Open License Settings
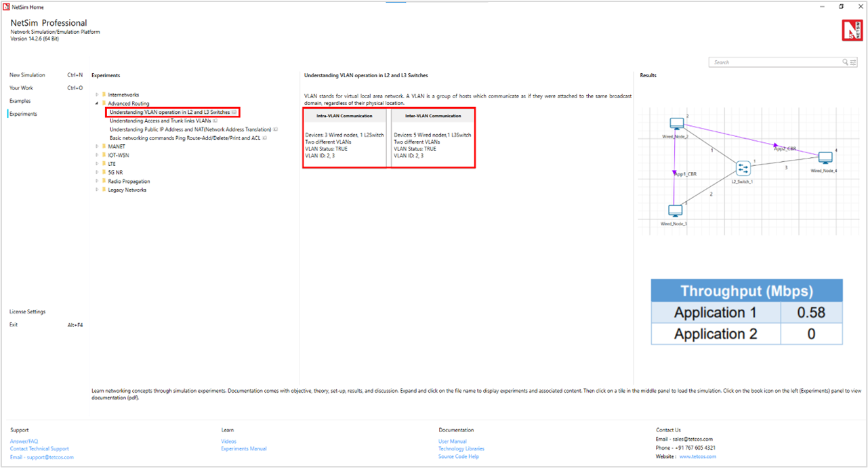 click(27, 312)
